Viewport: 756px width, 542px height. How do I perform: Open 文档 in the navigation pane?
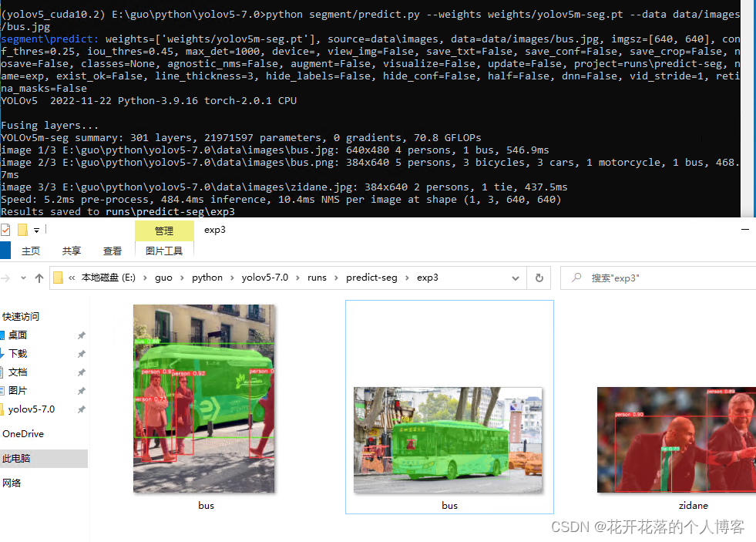[18, 372]
